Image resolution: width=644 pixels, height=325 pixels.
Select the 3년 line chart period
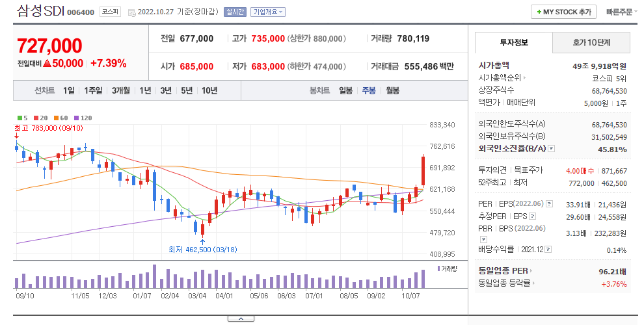pos(166,91)
